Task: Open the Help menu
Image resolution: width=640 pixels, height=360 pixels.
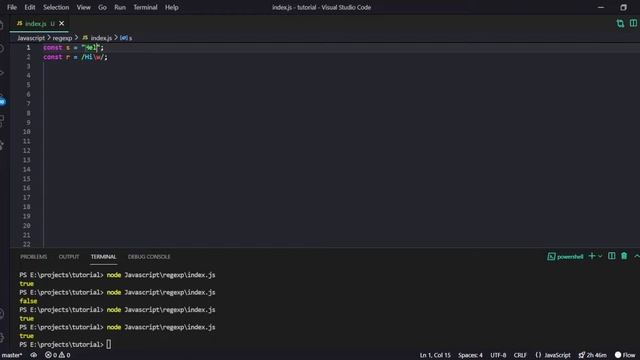Action: [x=171, y=7]
